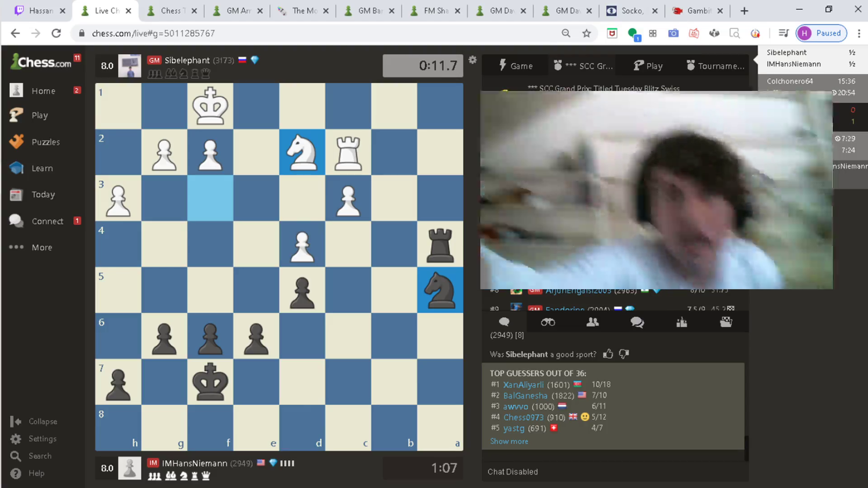Viewport: 868px width, 488px height.
Task: Select the white king on f1
Action: coord(210,106)
